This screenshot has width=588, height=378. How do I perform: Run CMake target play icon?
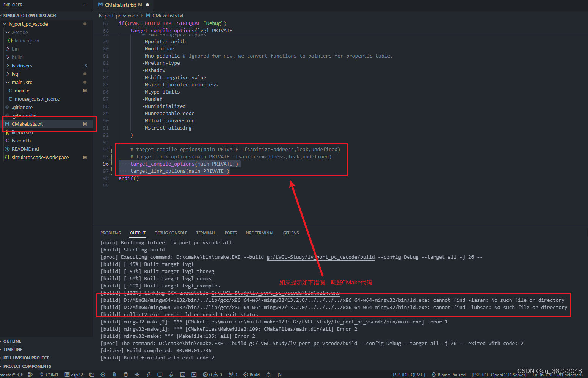pos(279,375)
